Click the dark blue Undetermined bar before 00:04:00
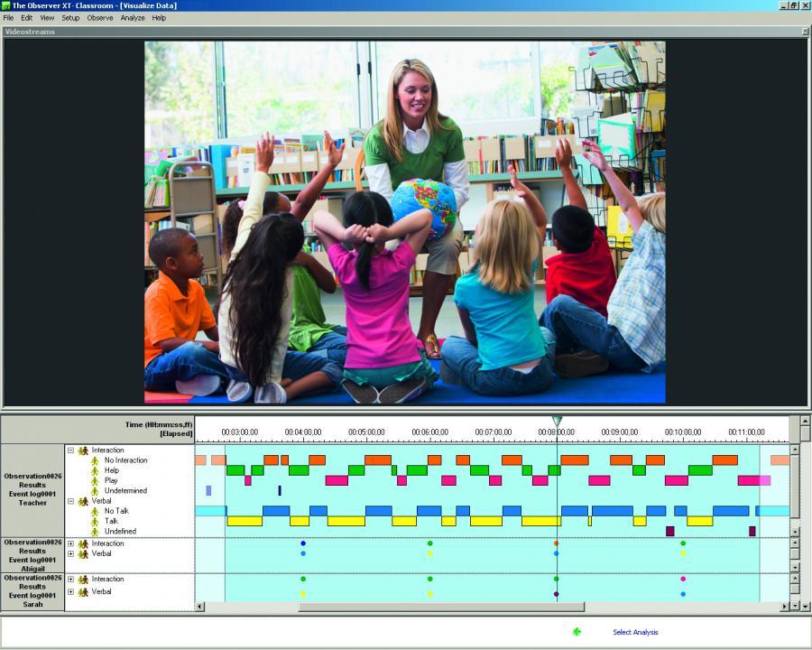The image size is (812, 650). 280,490
